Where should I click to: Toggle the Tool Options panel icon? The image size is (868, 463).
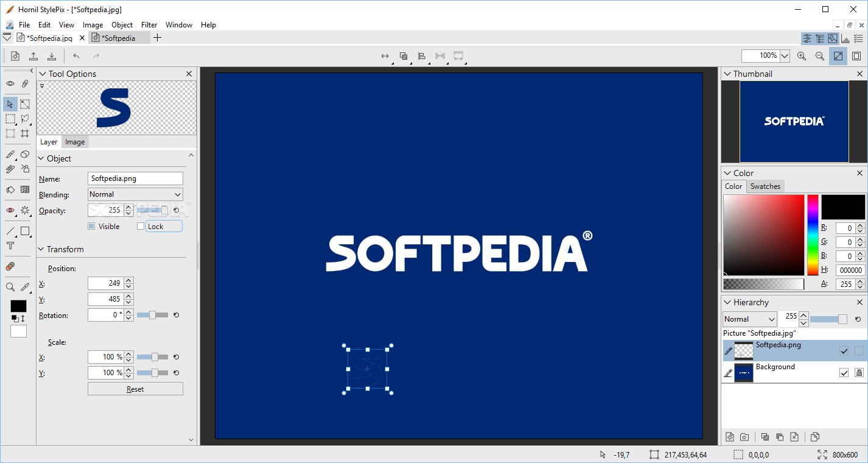pyautogui.click(x=807, y=38)
